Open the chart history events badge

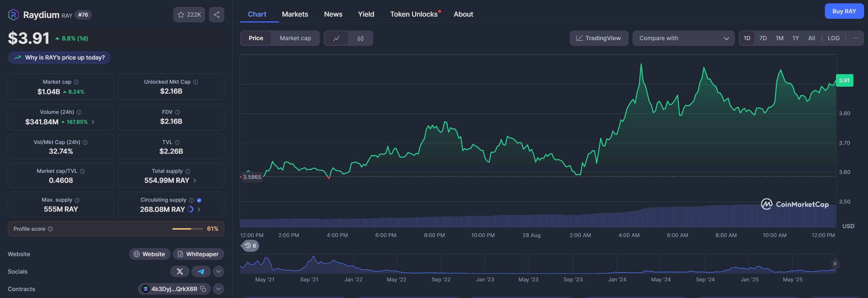point(250,245)
